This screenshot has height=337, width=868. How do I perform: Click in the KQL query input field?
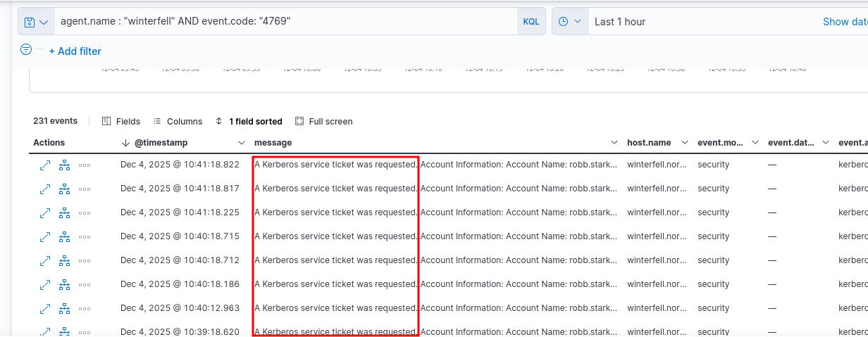(282, 22)
